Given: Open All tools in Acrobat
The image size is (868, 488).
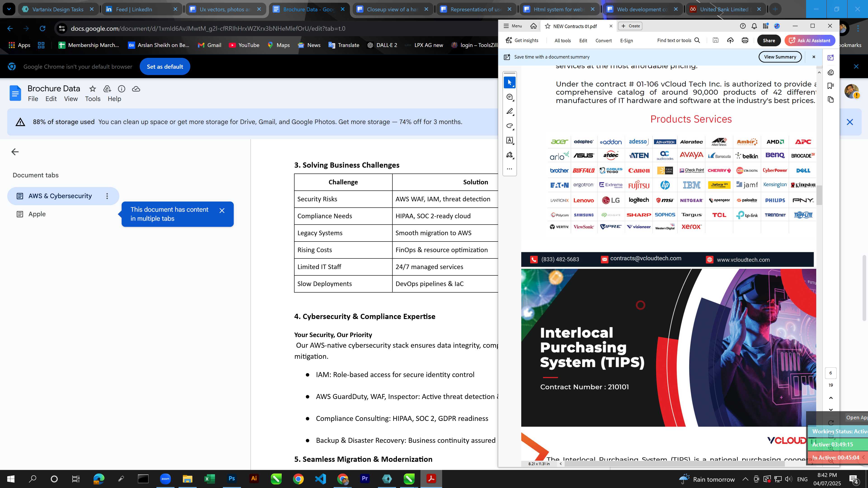Looking at the screenshot, I should [563, 40].
